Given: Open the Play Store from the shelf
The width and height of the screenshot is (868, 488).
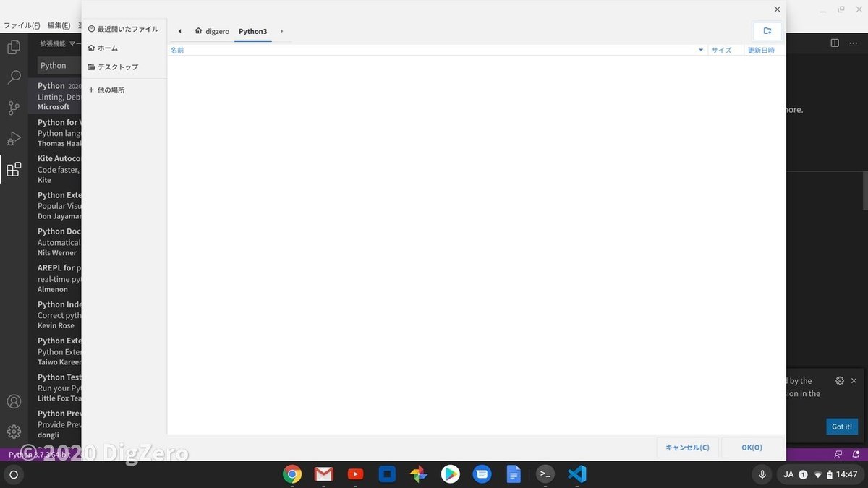Looking at the screenshot, I should (x=451, y=474).
